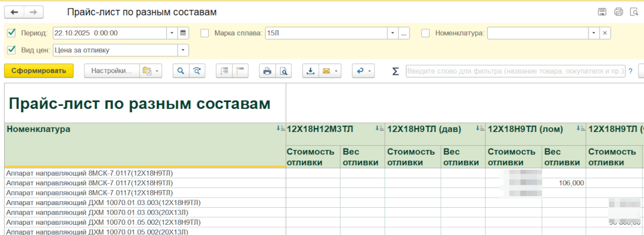Expand all groups icon in toolbar
The image size is (644, 235).
pos(224,71)
